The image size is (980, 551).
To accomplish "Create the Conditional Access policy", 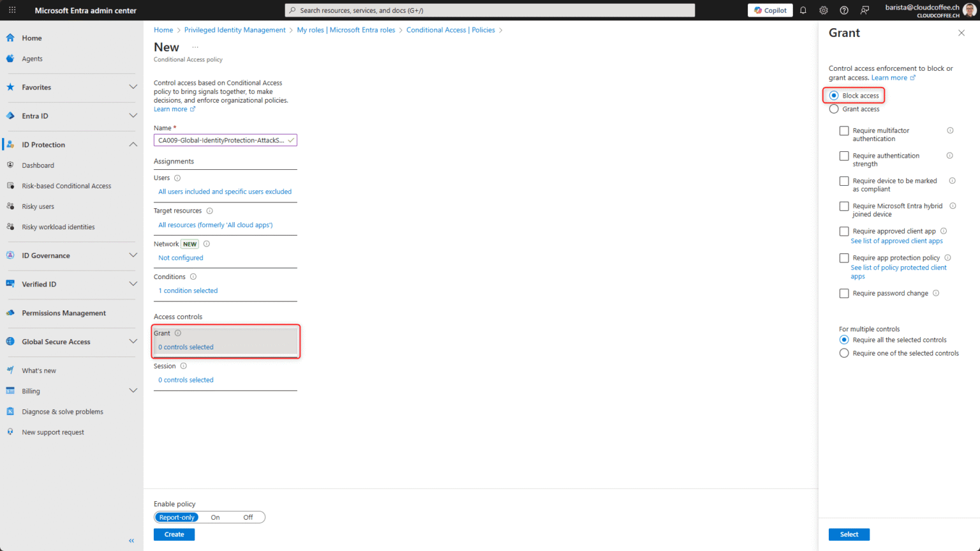I will tap(174, 534).
